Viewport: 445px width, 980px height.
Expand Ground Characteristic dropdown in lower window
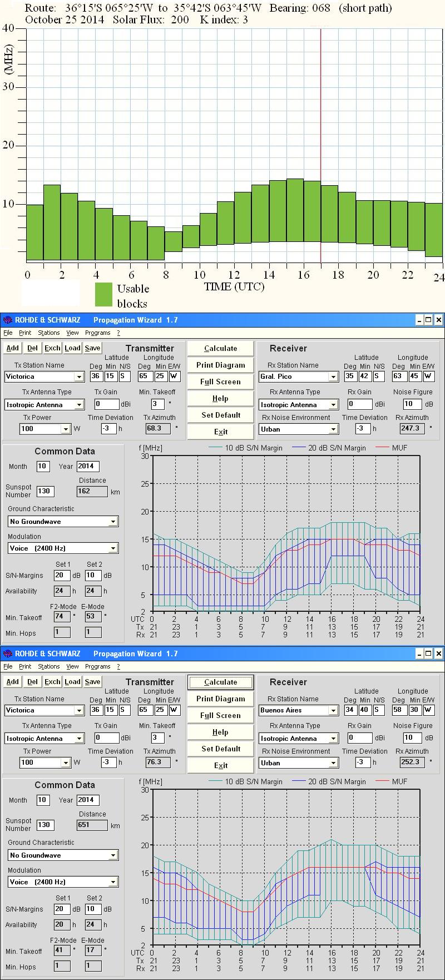click(113, 855)
